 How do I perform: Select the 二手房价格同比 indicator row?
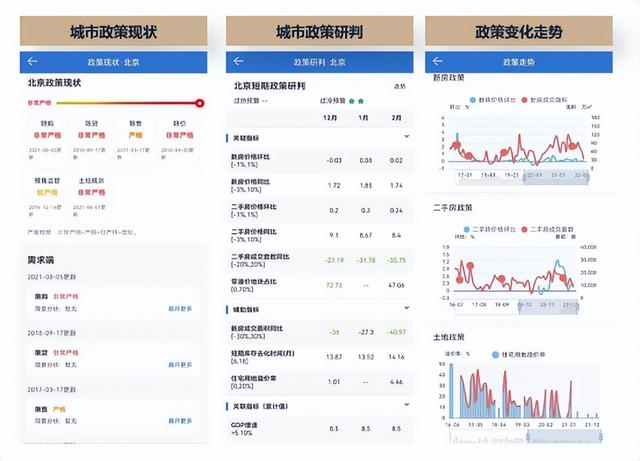tap(320, 235)
